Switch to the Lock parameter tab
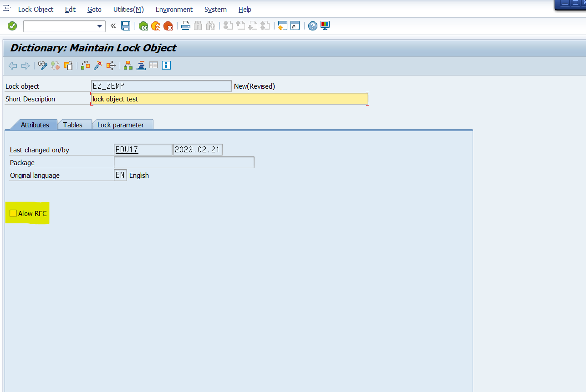Image resolution: width=586 pixels, height=392 pixels. pos(121,125)
